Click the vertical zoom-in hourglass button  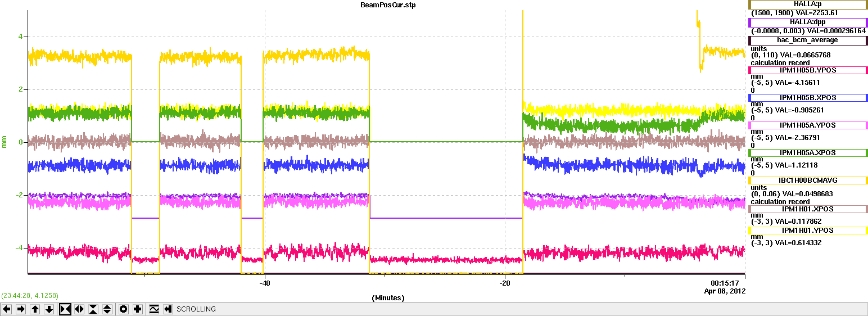pos(93,309)
